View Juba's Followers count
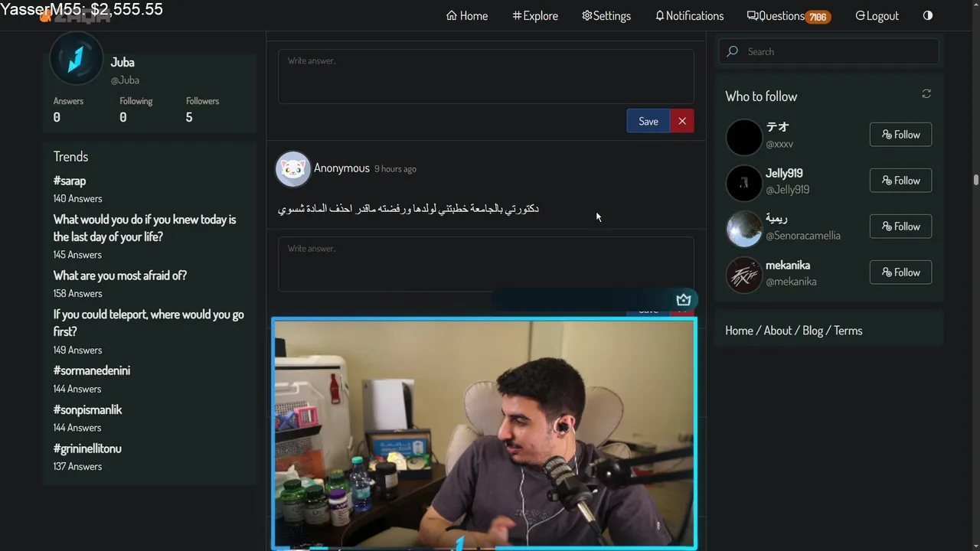The image size is (980, 551). pyautogui.click(x=202, y=109)
